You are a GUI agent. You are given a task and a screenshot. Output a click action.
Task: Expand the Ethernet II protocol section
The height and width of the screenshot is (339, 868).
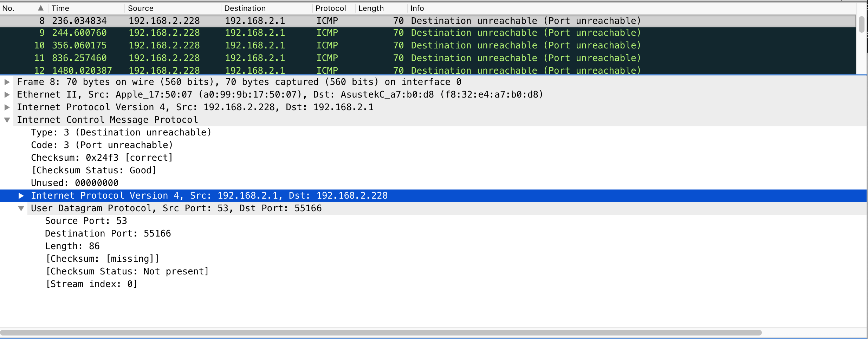(x=7, y=94)
